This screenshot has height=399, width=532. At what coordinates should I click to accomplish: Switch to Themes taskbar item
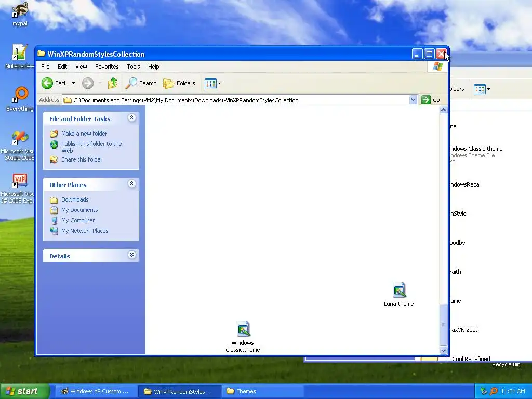pyautogui.click(x=262, y=391)
